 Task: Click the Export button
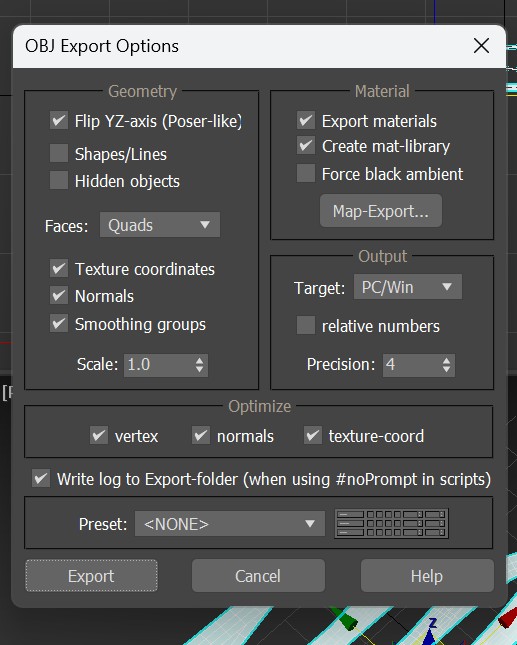tap(91, 575)
